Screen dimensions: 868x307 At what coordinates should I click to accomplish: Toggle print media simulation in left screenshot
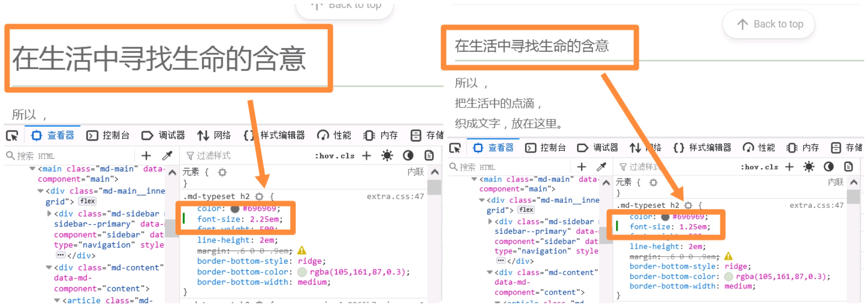(x=429, y=156)
